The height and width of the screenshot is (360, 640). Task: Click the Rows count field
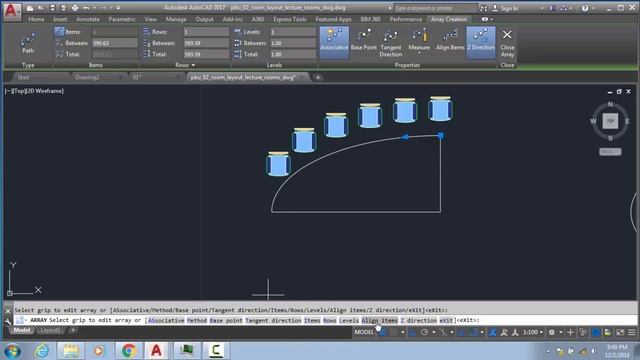coord(206,32)
